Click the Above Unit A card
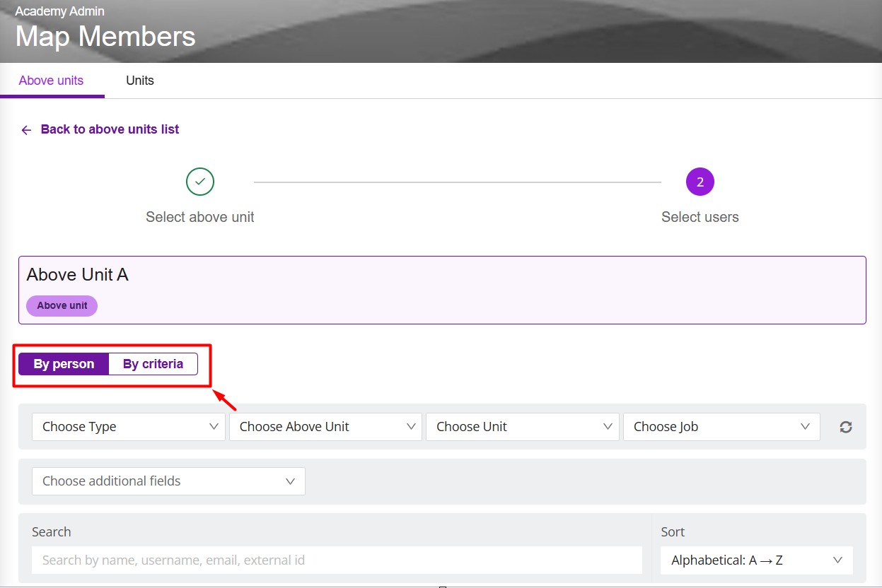The image size is (882, 588). pyautogui.click(x=442, y=290)
